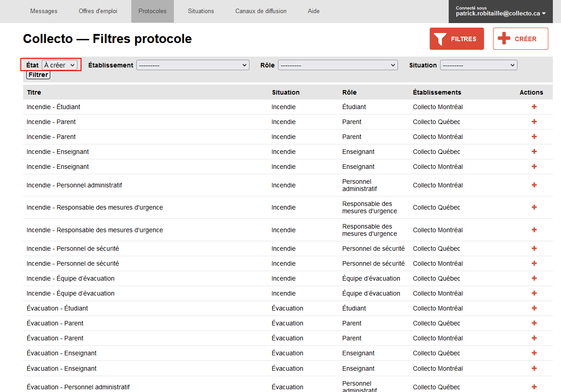Click plus icon for Évacuation - Étudiant row
The width and height of the screenshot is (561, 392).
click(534, 308)
